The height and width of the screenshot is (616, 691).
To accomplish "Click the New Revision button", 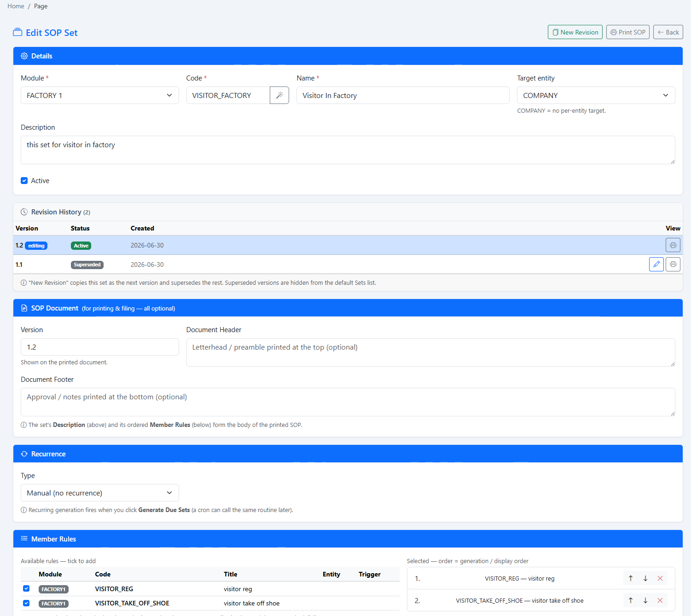I will point(575,32).
